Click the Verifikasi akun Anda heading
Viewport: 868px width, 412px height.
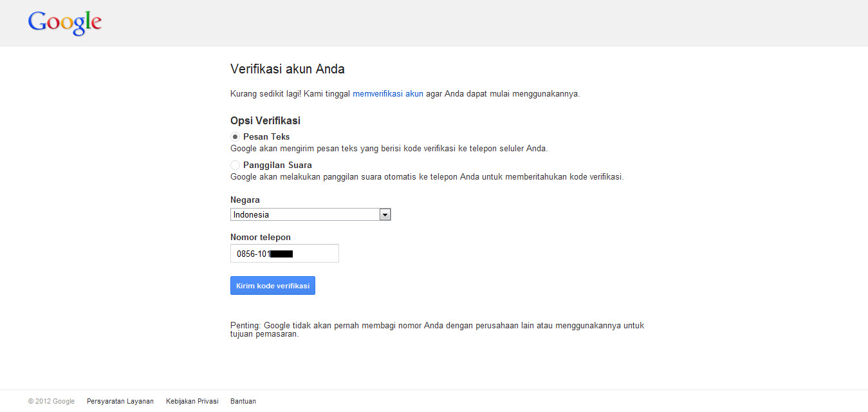(x=287, y=69)
